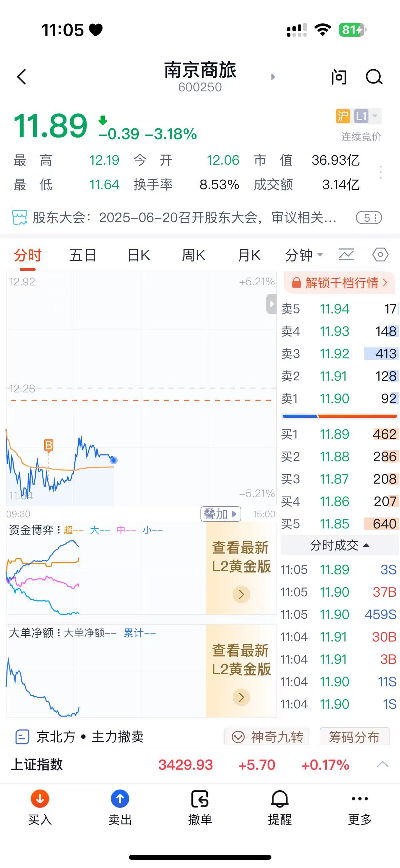Collapse the order book side panel arrow

(x=271, y=304)
